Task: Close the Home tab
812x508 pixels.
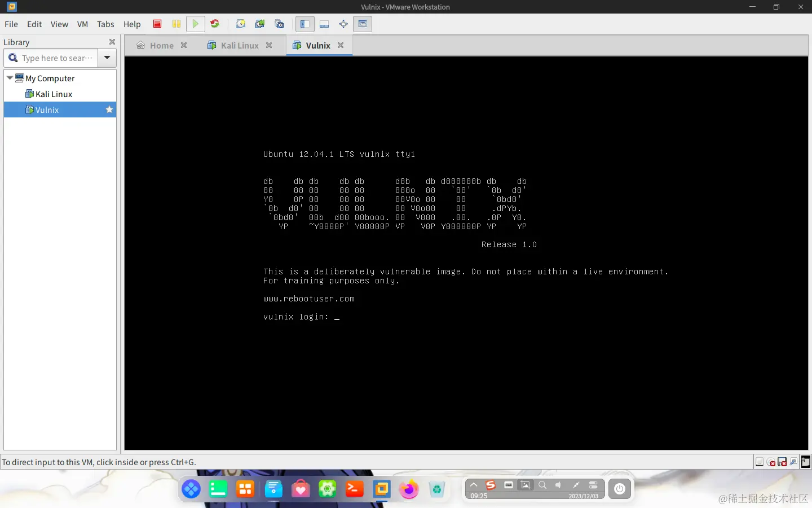Action: [184, 45]
